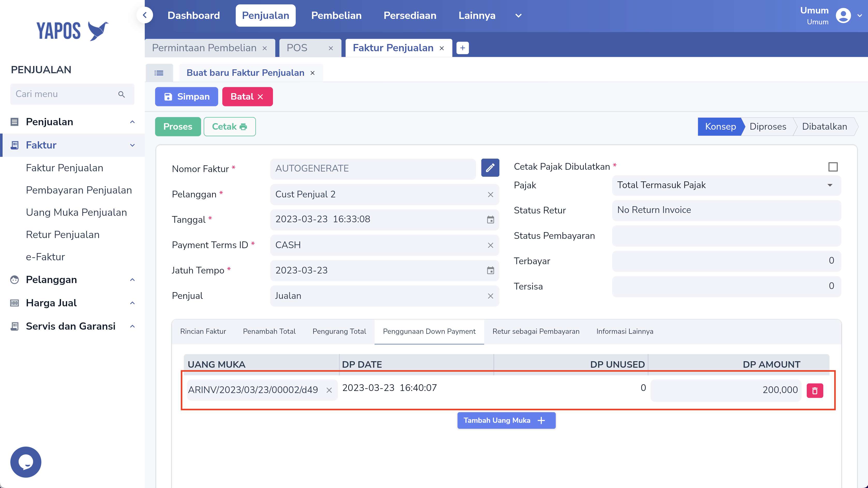Expand the Lainnya menu chevron
Viewport: 868px width, 488px height.
[518, 16]
